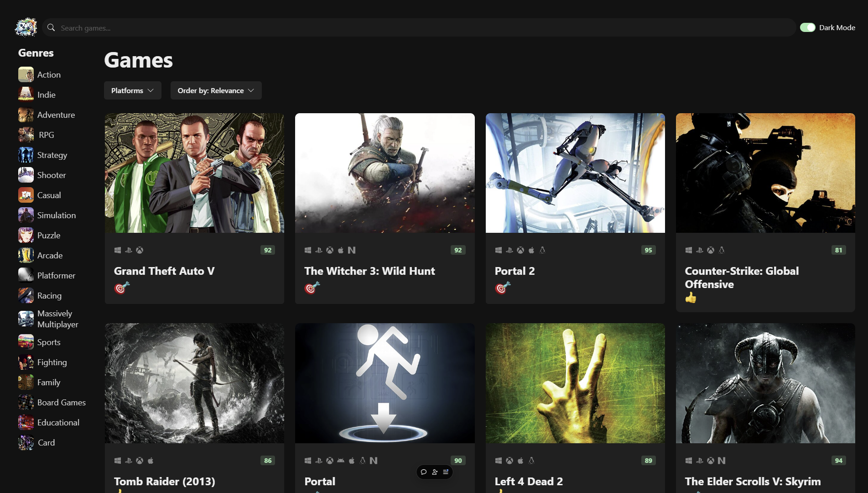Viewport: 868px width, 493px height.
Task: Click the Portal 2 title text
Action: pos(515,271)
